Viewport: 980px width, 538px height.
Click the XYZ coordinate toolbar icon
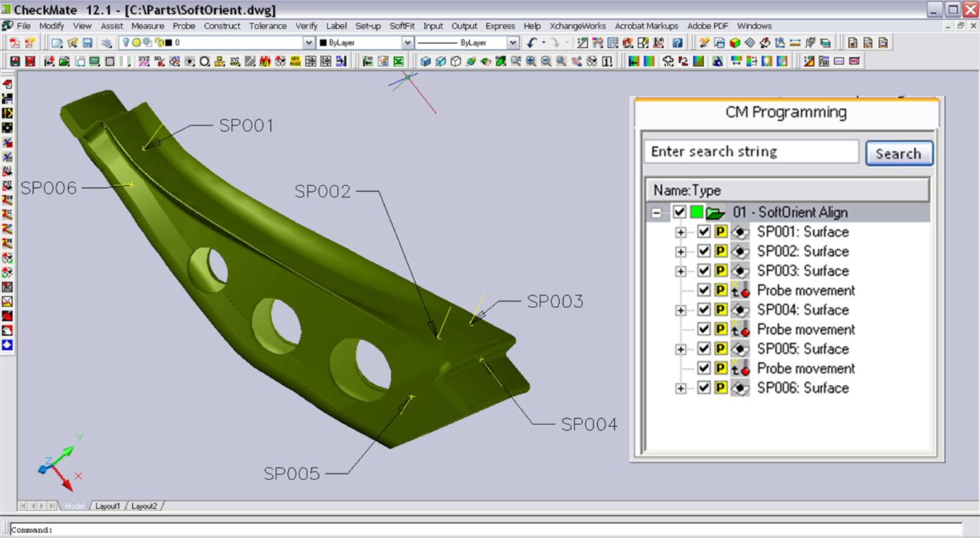(x=143, y=62)
